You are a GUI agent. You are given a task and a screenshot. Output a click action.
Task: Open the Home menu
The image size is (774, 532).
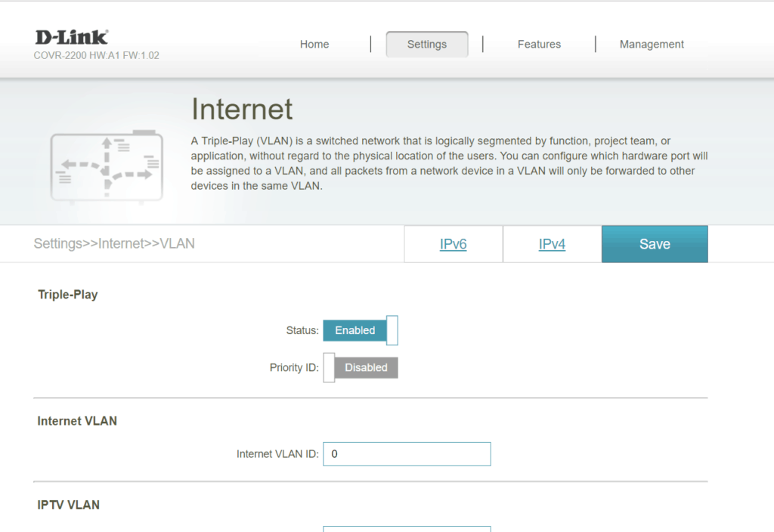(314, 45)
